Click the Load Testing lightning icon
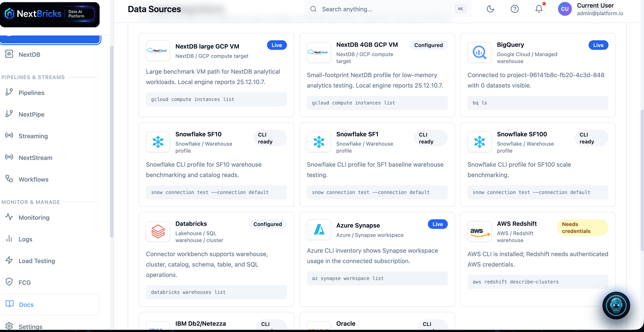 [x=9, y=260]
